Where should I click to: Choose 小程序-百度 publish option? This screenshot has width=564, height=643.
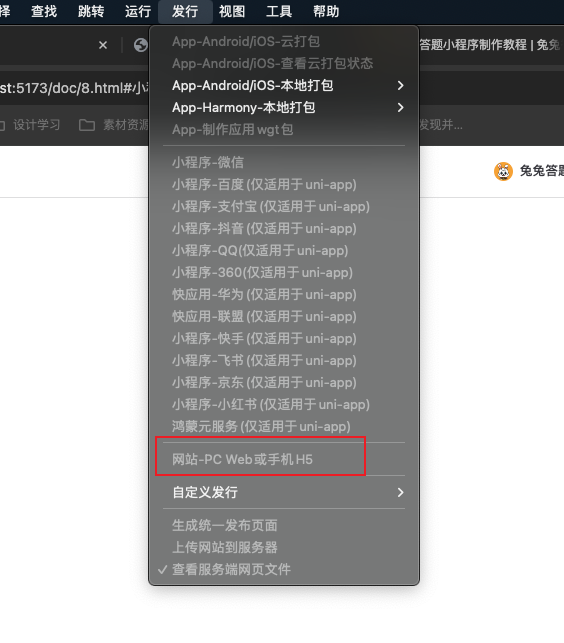coord(284,185)
